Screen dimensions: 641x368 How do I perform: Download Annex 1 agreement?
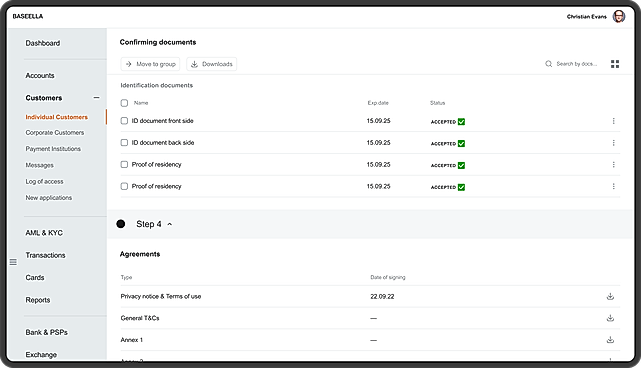610,340
